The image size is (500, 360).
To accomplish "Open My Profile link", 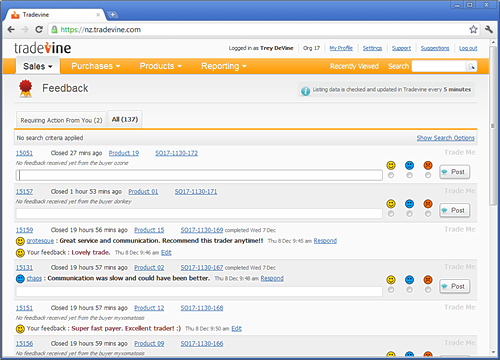I will pos(341,48).
